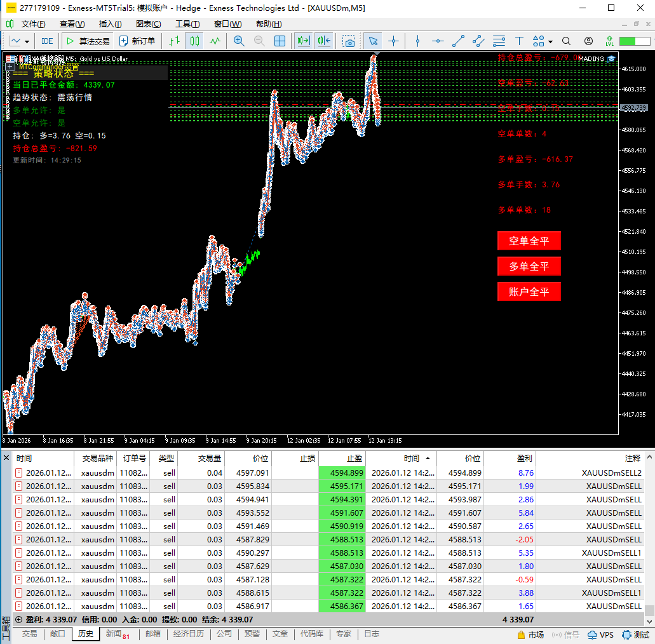Select the cursor arrow tool
This screenshot has width=655, height=644.
point(373,41)
